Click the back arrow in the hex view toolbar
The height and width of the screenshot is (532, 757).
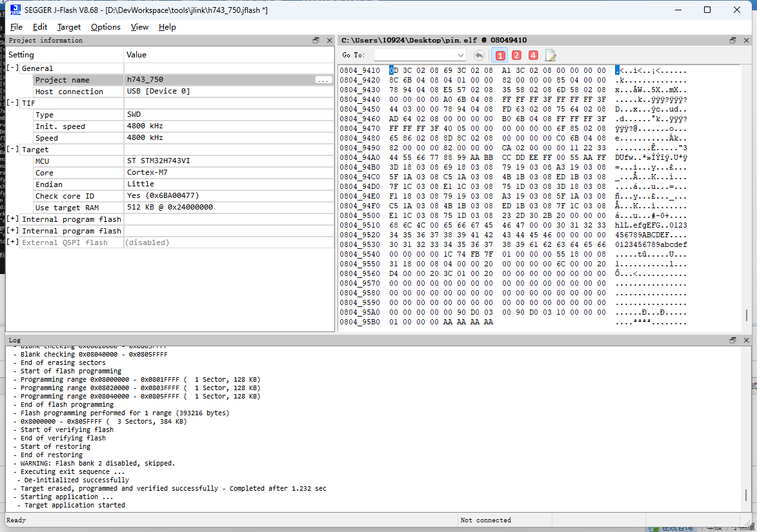[x=478, y=55]
